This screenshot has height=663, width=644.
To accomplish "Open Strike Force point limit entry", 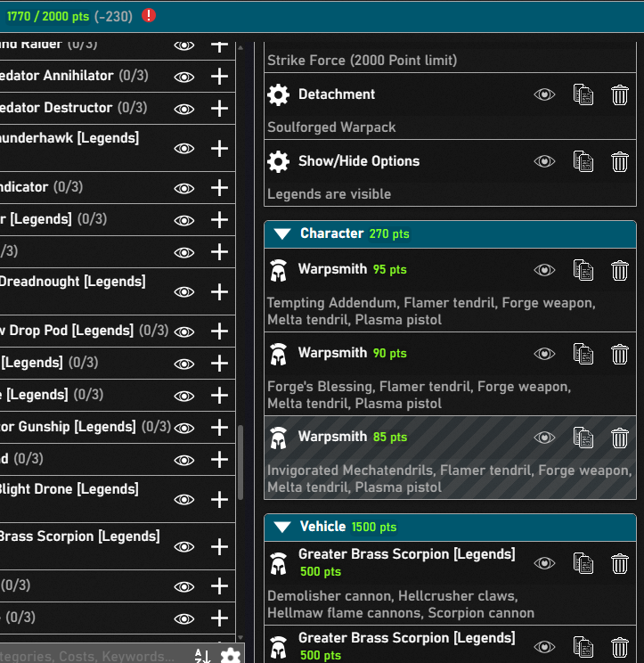I will point(363,60).
